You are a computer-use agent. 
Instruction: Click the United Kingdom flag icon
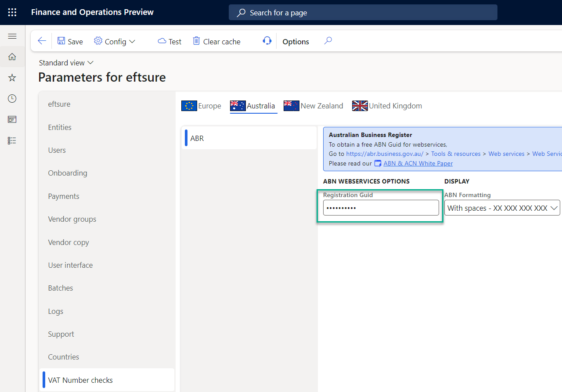tap(360, 106)
